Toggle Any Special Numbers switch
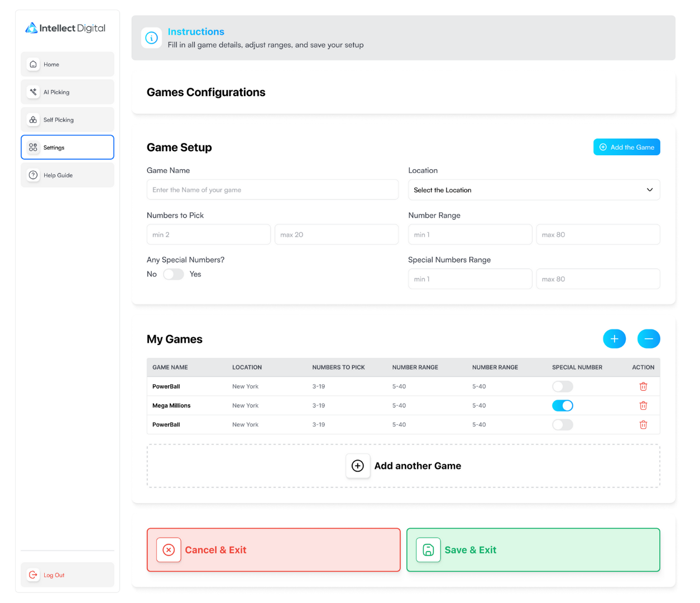 coord(173,274)
